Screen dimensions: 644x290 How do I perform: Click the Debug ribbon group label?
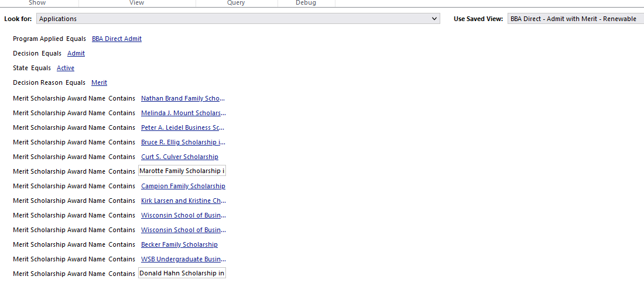coord(306,3)
